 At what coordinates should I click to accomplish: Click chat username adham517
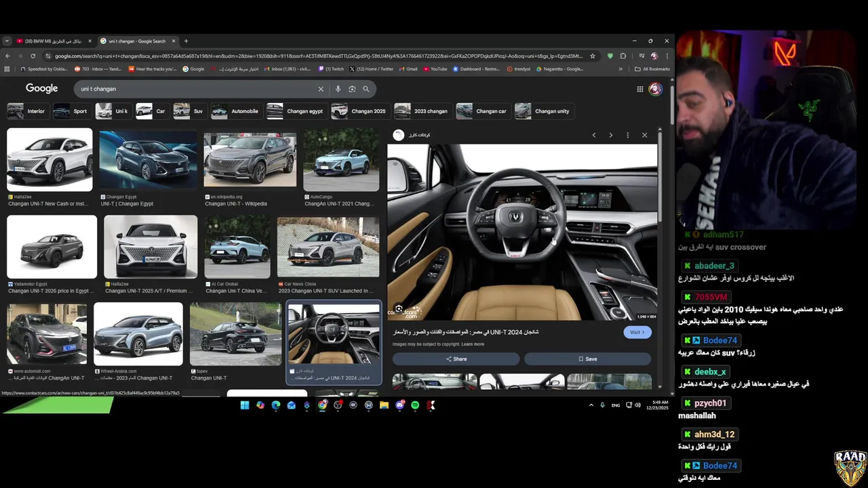(x=723, y=235)
